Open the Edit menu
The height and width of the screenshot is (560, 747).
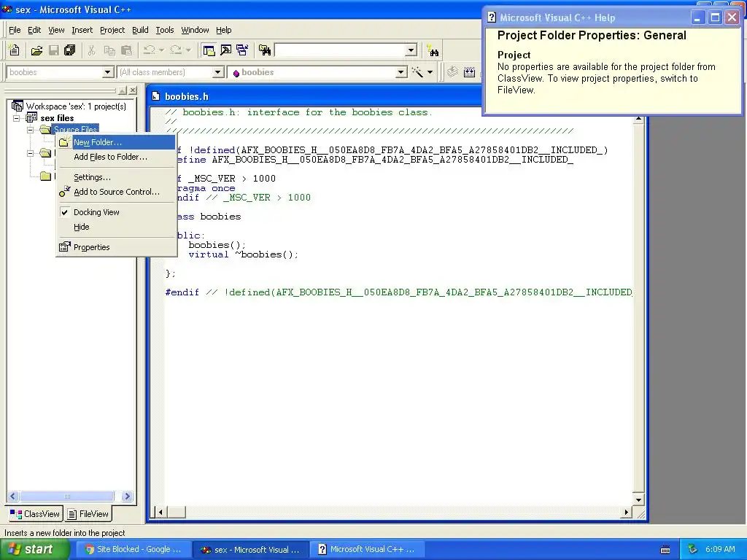pos(34,30)
